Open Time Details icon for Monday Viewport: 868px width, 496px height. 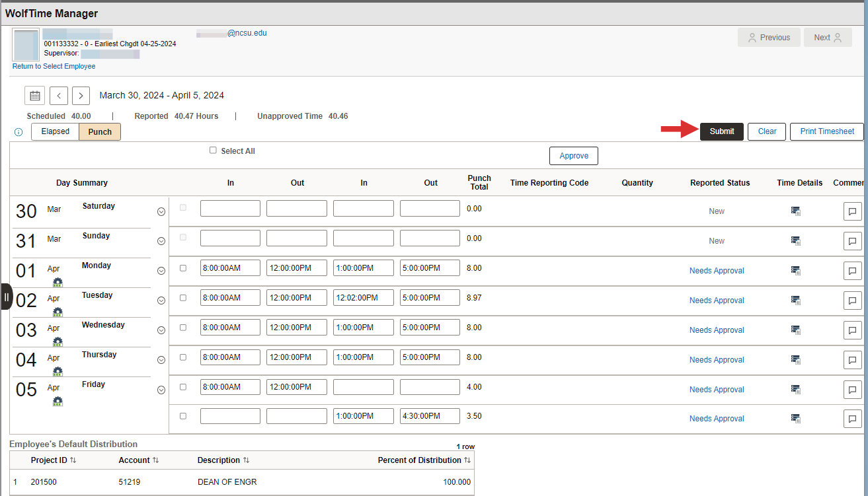click(796, 271)
